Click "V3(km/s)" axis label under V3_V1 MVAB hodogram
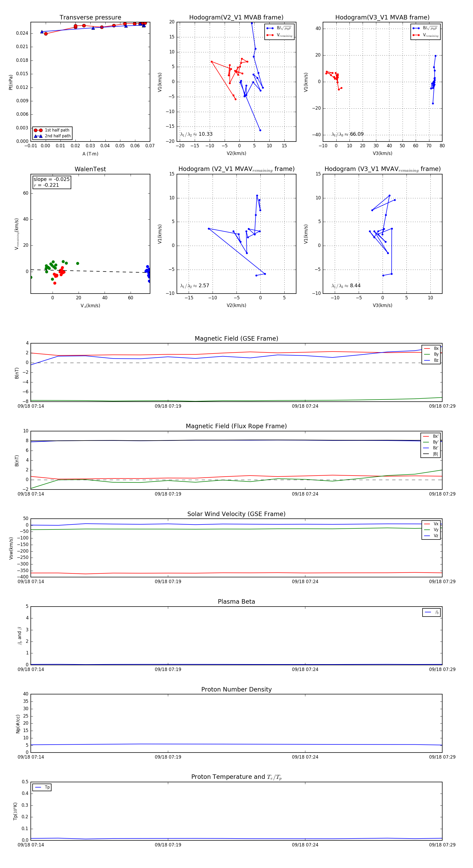This screenshot has width=473, height=868. coord(382,154)
